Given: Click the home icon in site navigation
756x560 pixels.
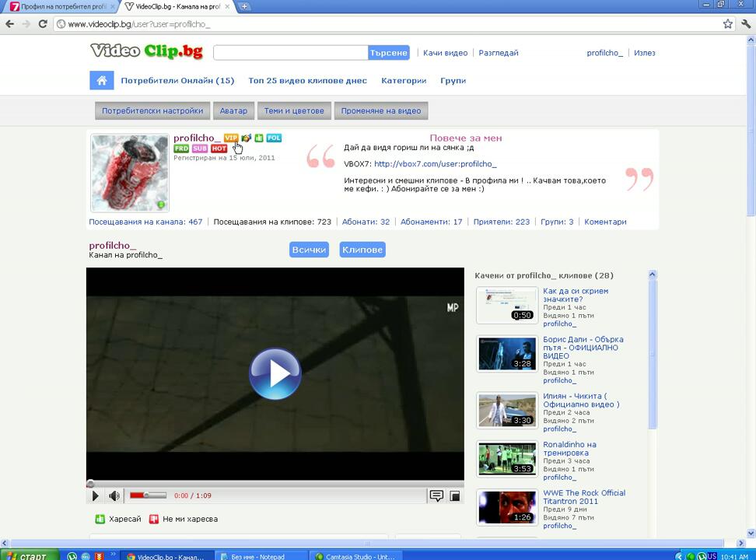Looking at the screenshot, I should (x=101, y=81).
